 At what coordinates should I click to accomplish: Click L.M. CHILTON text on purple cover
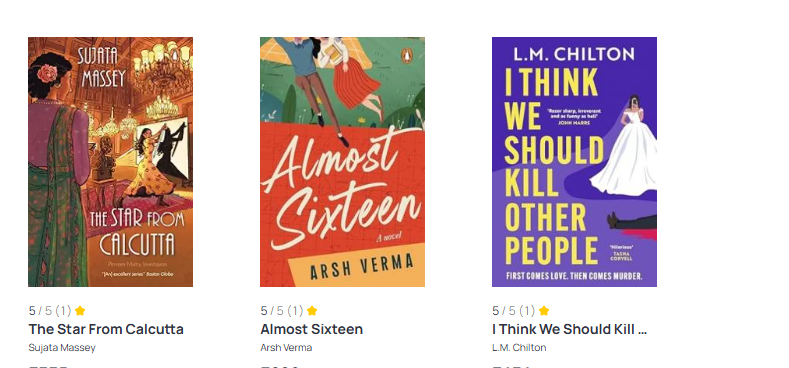click(574, 54)
